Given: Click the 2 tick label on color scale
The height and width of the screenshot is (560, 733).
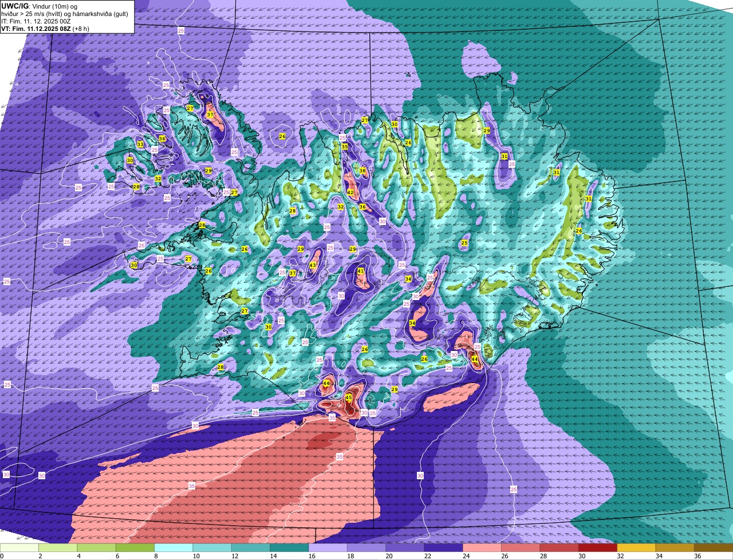Looking at the screenshot, I should (40, 555).
